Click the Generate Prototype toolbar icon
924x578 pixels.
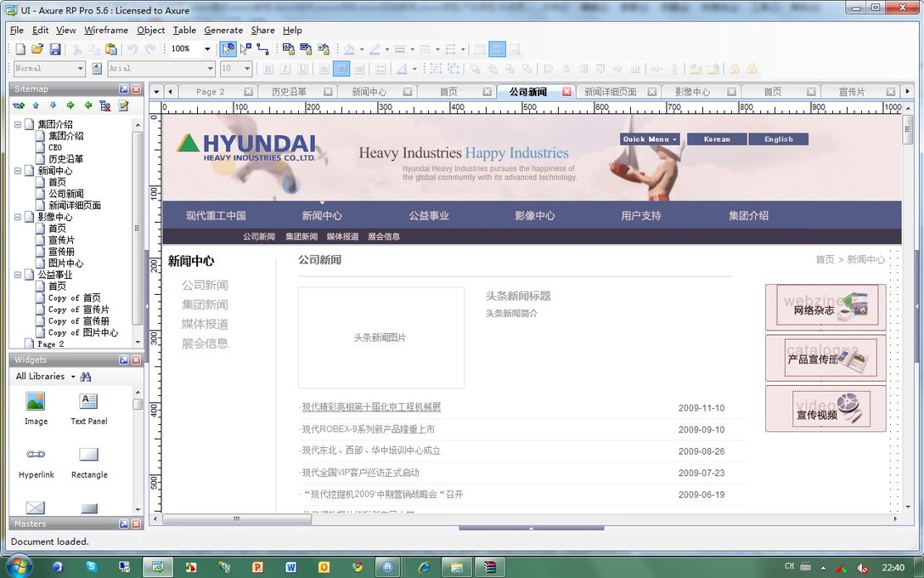click(288, 49)
